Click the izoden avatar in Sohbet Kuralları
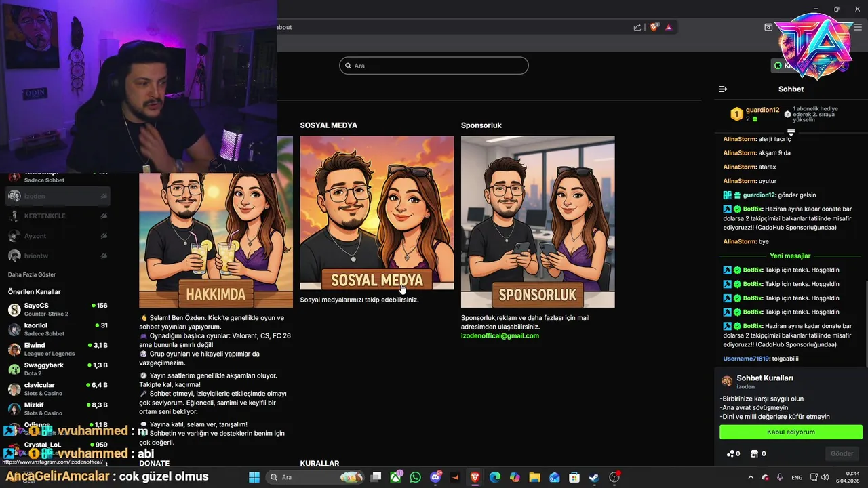The image size is (868, 488). click(x=727, y=382)
